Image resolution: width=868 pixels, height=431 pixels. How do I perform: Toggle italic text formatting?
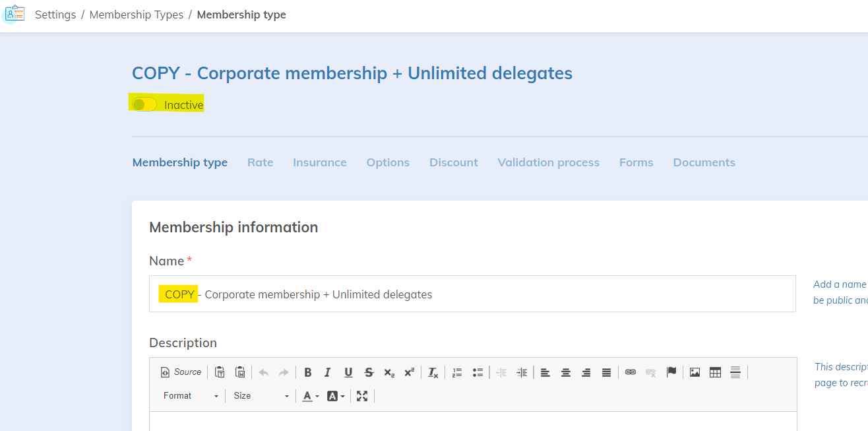[x=328, y=372]
